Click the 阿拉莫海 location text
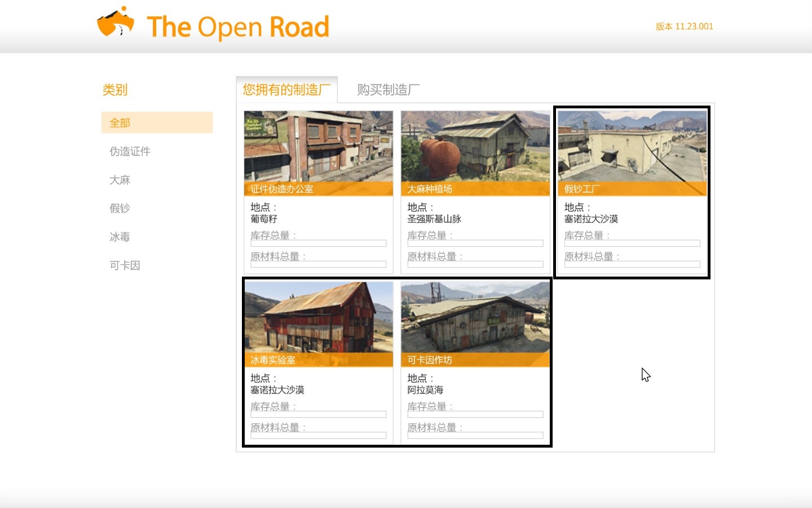The height and width of the screenshot is (508, 812). pos(425,390)
